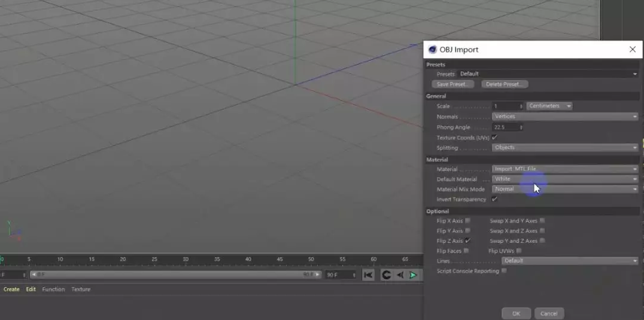The width and height of the screenshot is (644, 320).
Task: Click the Scale field stepper arrows
Action: (x=521, y=106)
